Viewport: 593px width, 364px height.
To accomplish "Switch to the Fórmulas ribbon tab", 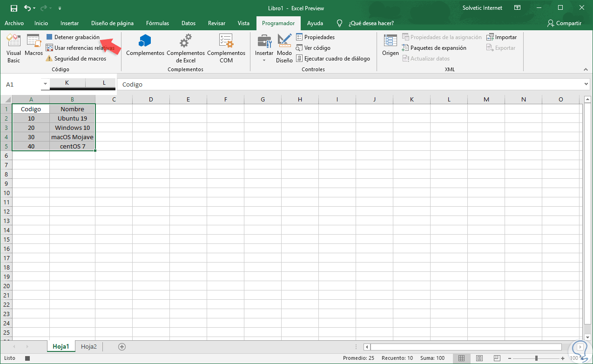I will tap(157, 22).
